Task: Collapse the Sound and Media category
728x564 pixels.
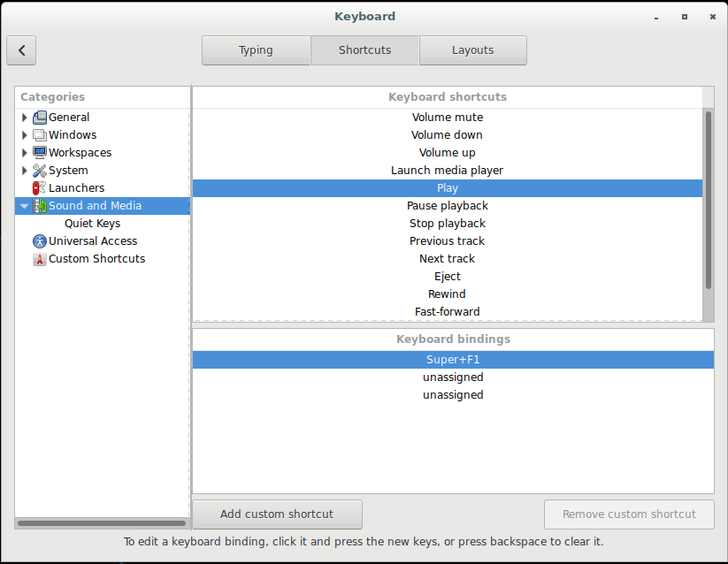Action: [24, 206]
